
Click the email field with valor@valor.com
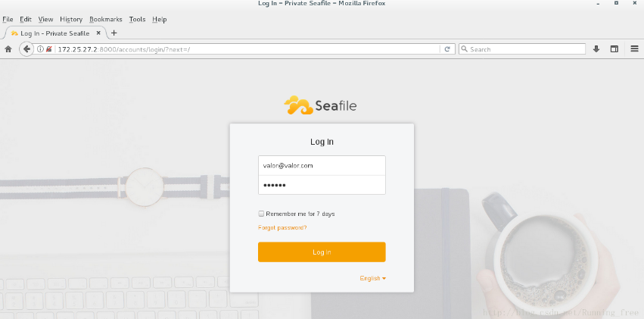pyautogui.click(x=322, y=165)
